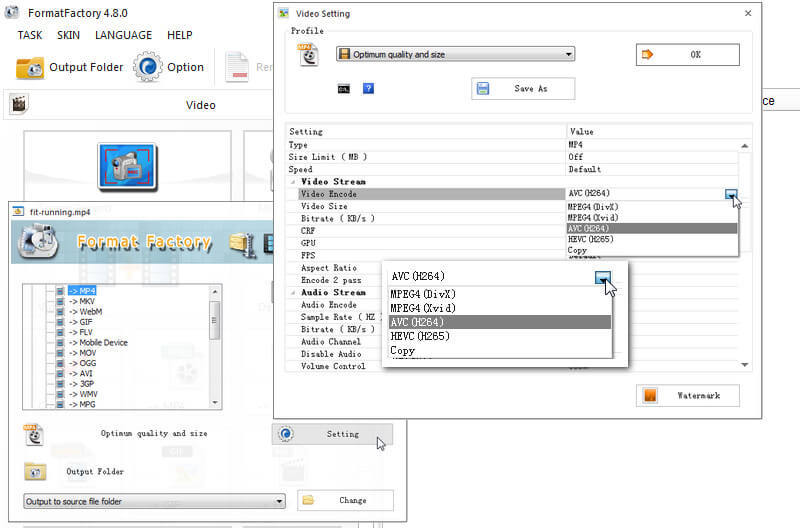Screen dimensions: 800x528
Task: Select -> MKV in the format tree
Action: [x=82, y=301]
